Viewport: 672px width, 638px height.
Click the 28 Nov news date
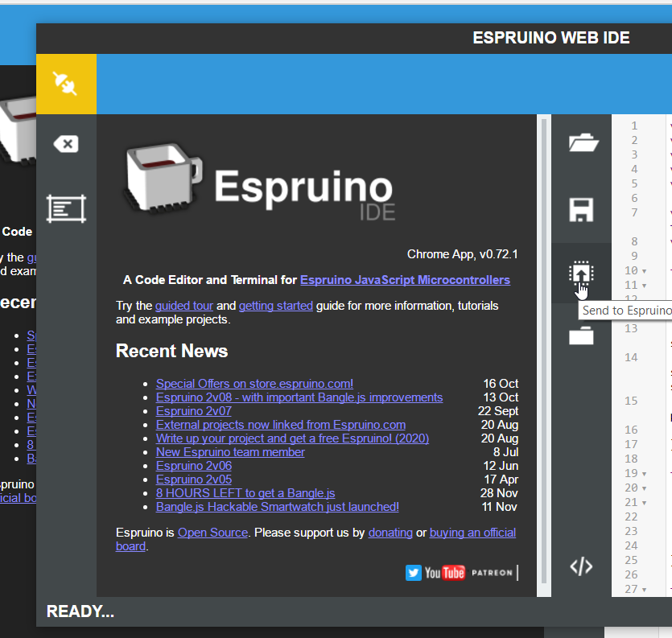(x=499, y=493)
